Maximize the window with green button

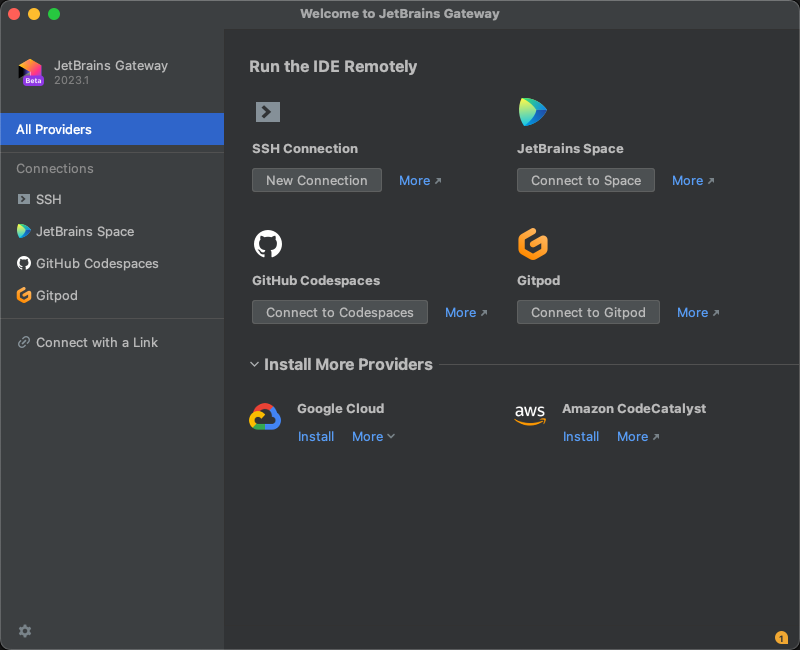[54, 14]
